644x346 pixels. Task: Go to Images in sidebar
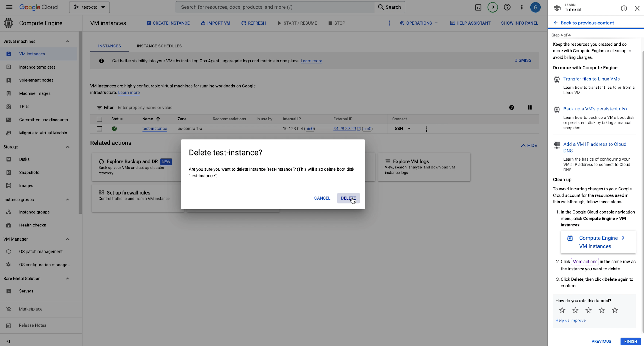pos(38,186)
